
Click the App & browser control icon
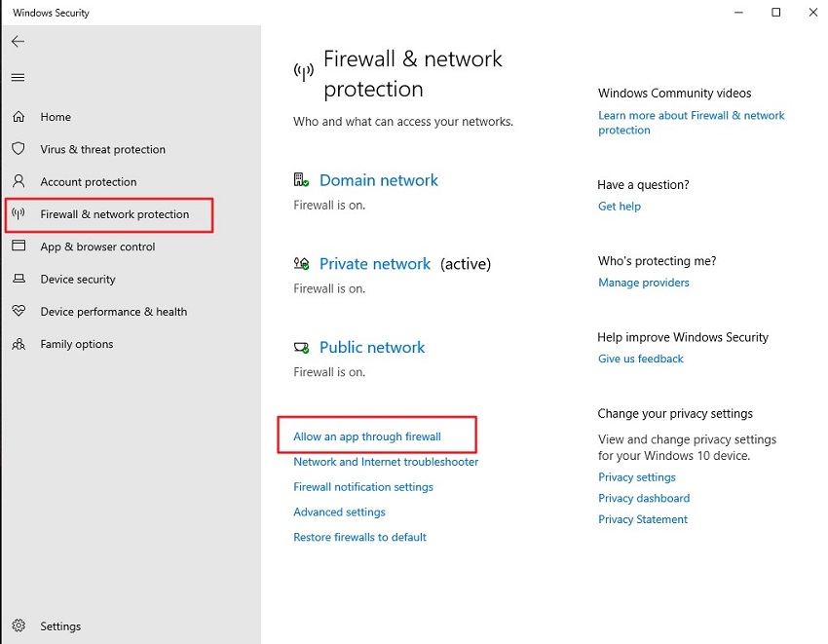(19, 246)
